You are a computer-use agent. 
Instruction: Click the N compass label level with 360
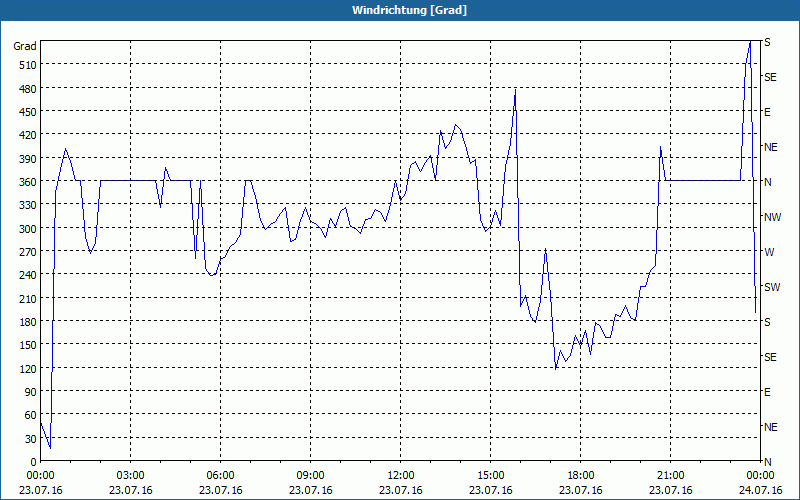[x=767, y=182]
